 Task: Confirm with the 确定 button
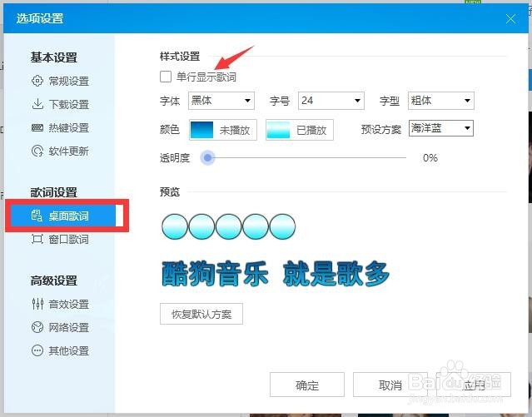[307, 385]
